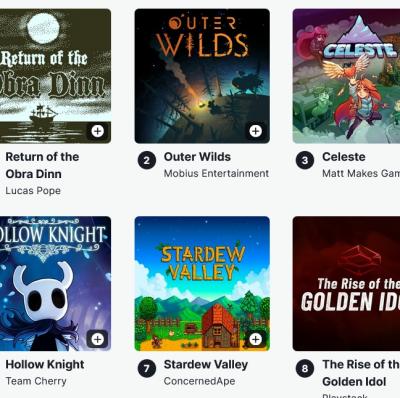Click plus icon on Outer Wilds cover
The image size is (400, 398).
256,131
